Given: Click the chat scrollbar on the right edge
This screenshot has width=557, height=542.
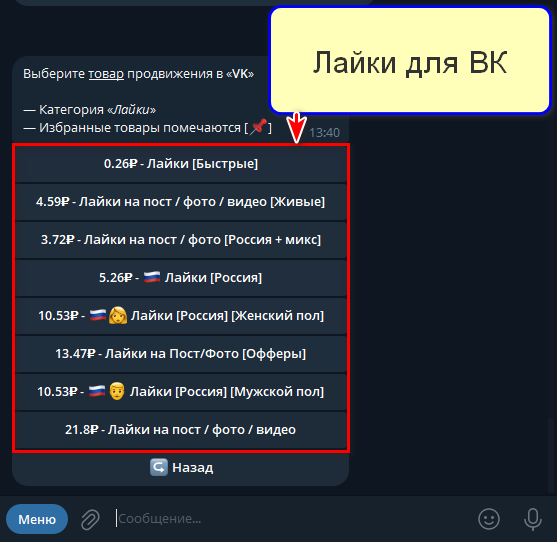Looking at the screenshot, I should (550, 455).
